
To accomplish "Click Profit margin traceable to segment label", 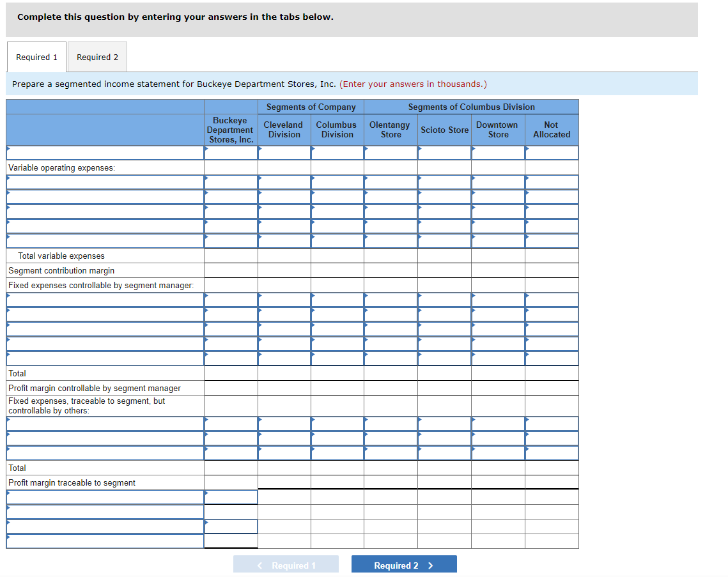I will click(72, 483).
